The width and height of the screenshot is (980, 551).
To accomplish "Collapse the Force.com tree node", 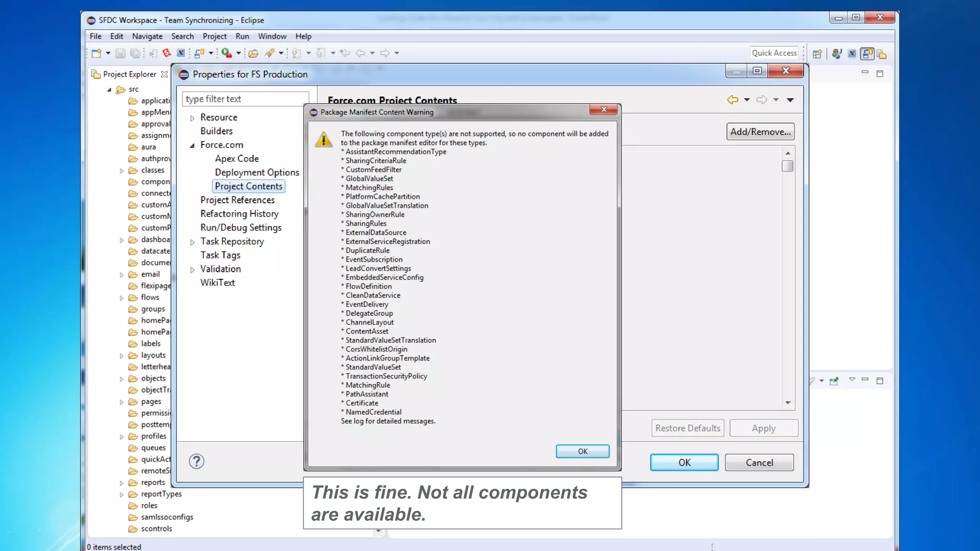I will [192, 145].
